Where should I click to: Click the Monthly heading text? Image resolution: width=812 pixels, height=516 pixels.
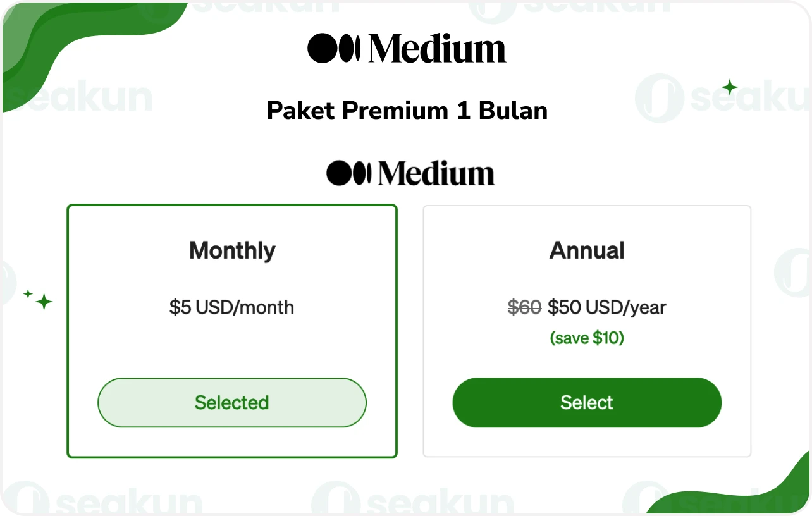231,250
